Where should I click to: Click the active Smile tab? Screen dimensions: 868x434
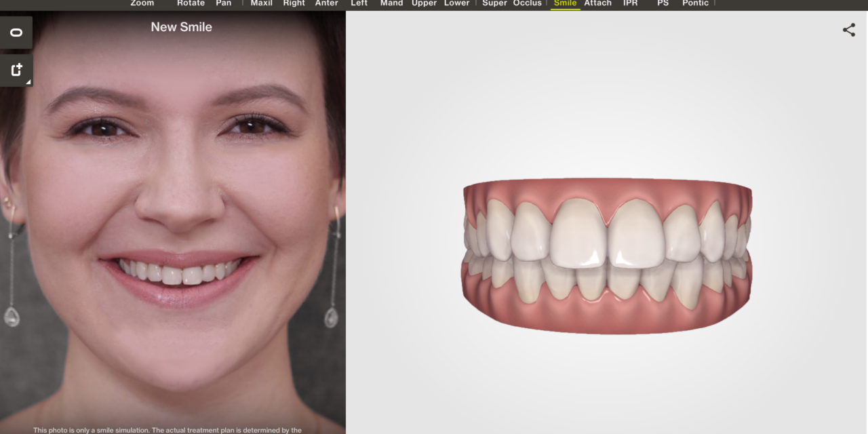pyautogui.click(x=565, y=4)
